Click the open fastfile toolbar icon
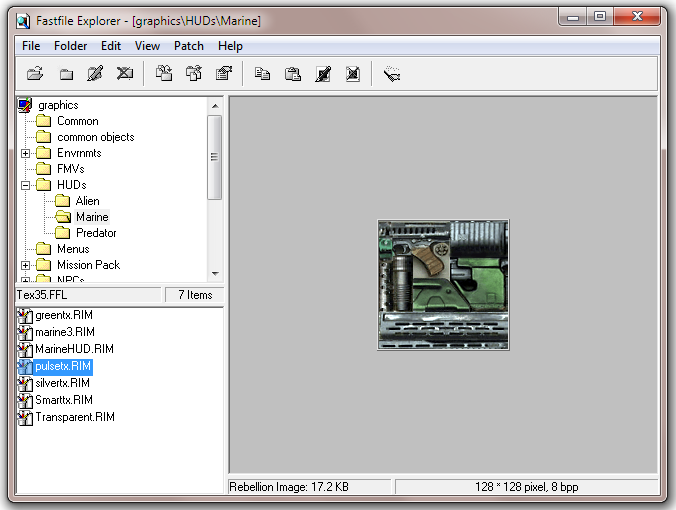The width and height of the screenshot is (676, 510). [35, 74]
